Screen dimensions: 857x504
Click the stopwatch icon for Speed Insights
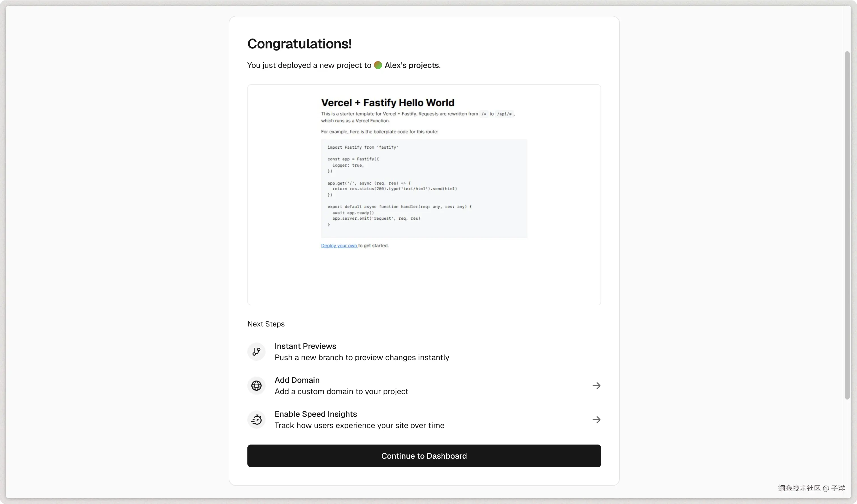tap(256, 420)
